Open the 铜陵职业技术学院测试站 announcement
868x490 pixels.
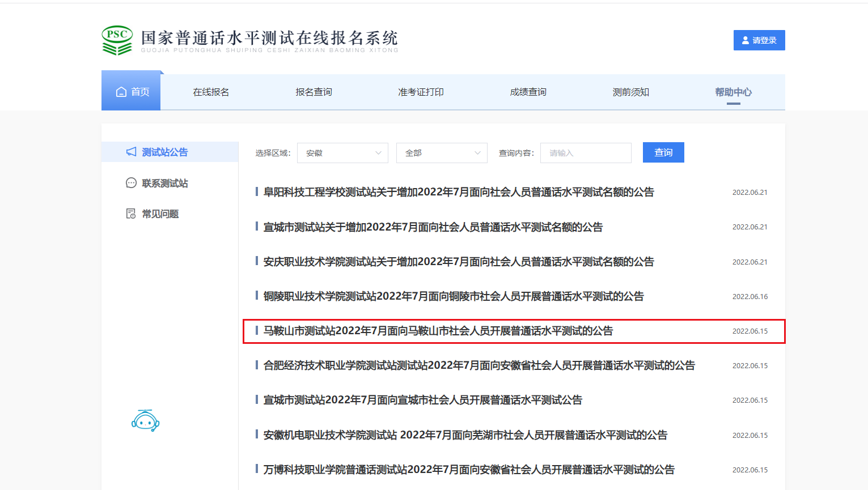454,296
